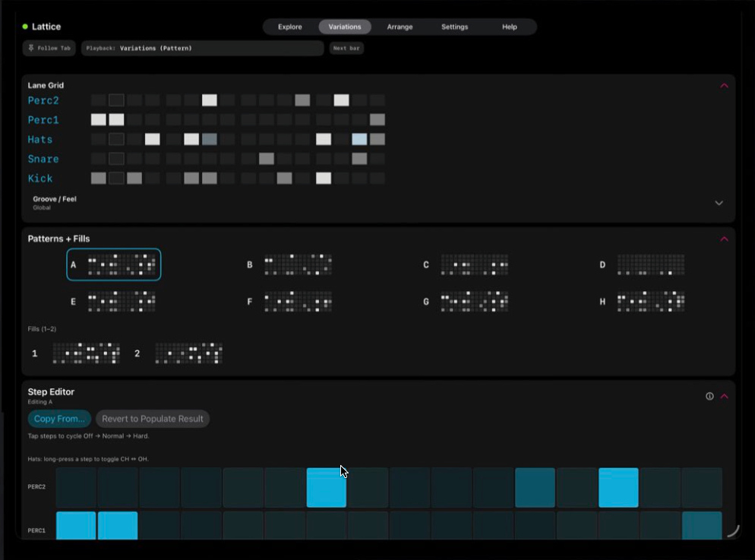This screenshot has height=560, width=755.
Task: Select pattern C thumbnail
Action: [x=474, y=264]
